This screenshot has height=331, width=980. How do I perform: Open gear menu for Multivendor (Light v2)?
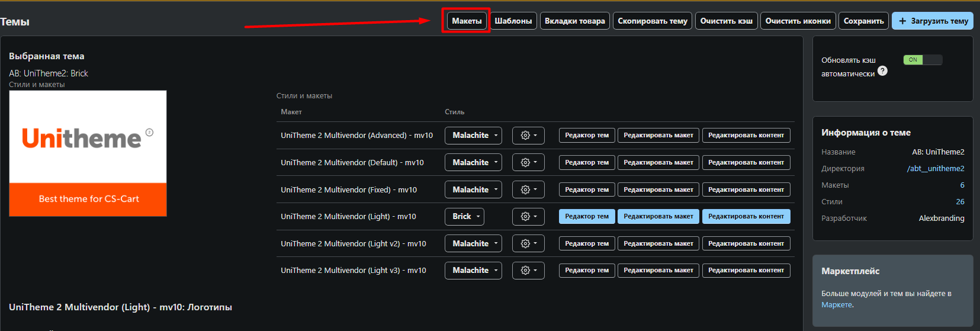coord(528,244)
